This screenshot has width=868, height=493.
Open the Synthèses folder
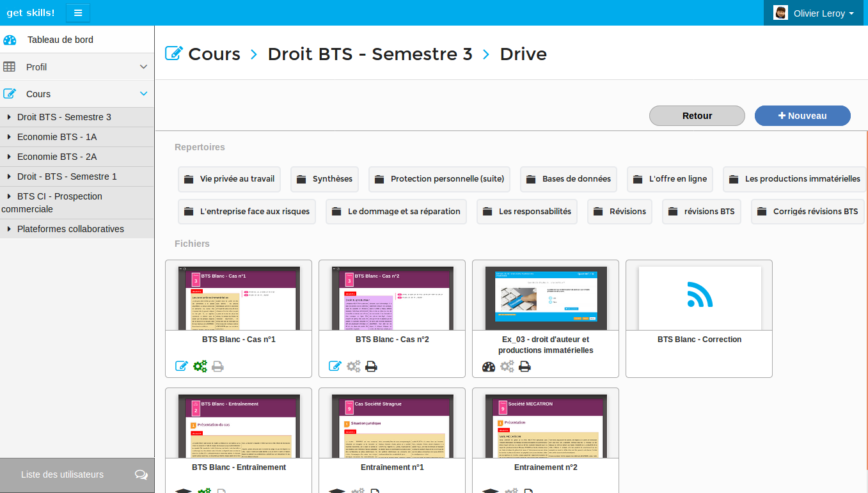tap(324, 179)
